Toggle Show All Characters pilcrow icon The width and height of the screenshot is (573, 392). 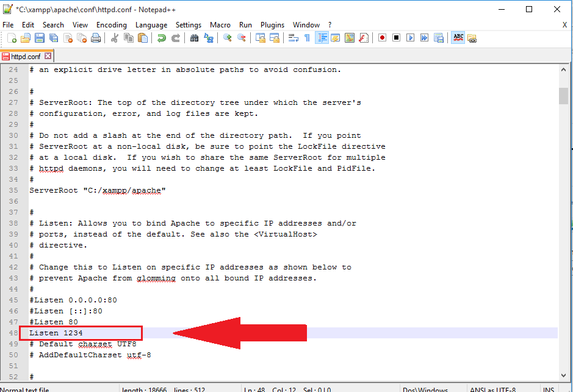[307, 38]
